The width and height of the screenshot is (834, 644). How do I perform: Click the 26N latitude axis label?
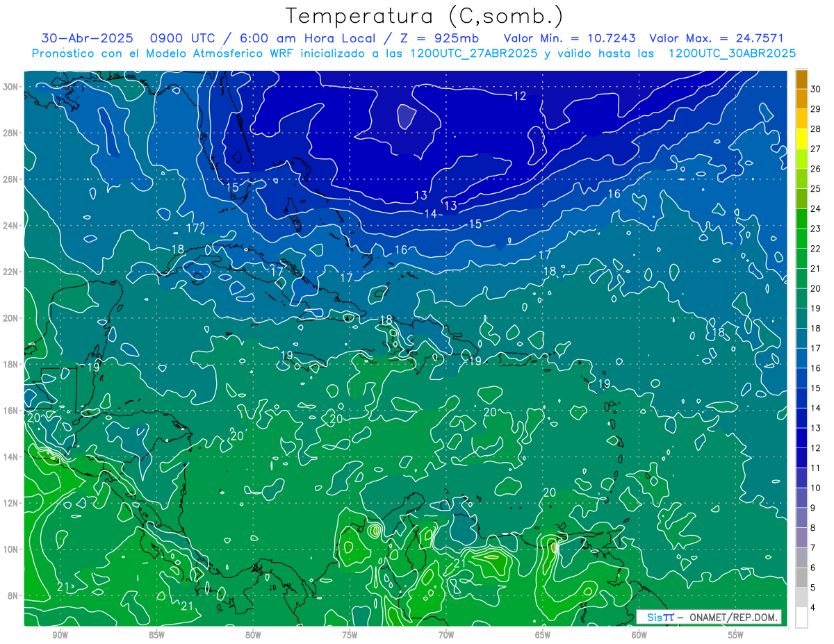(x=11, y=179)
